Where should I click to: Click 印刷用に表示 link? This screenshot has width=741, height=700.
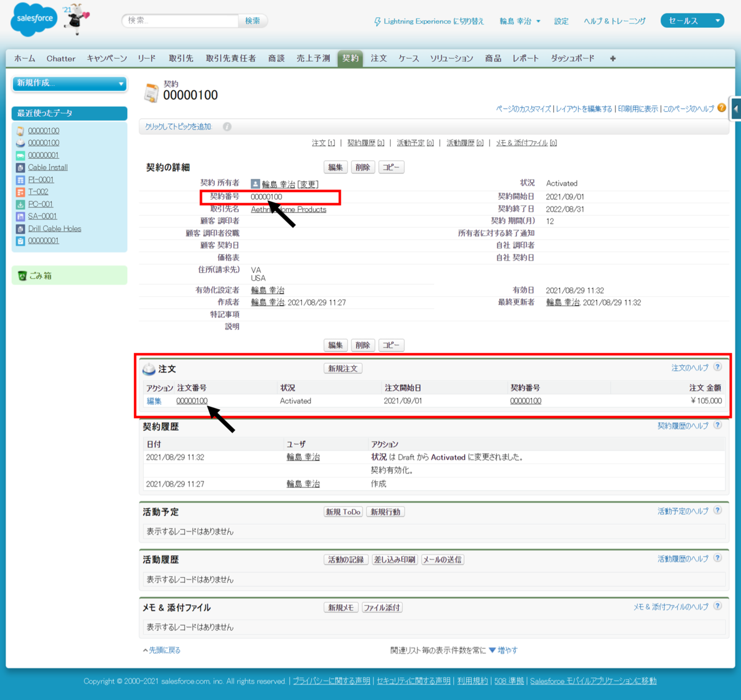pyautogui.click(x=638, y=109)
